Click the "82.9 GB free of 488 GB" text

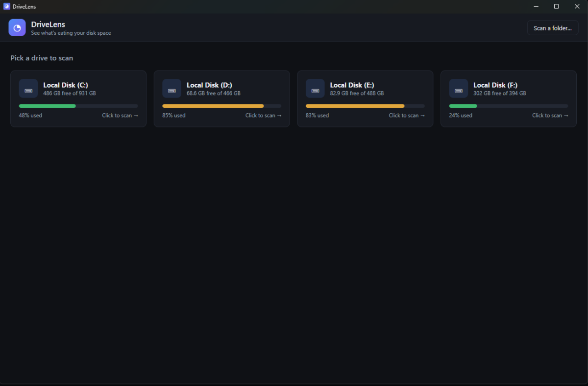tap(357, 93)
